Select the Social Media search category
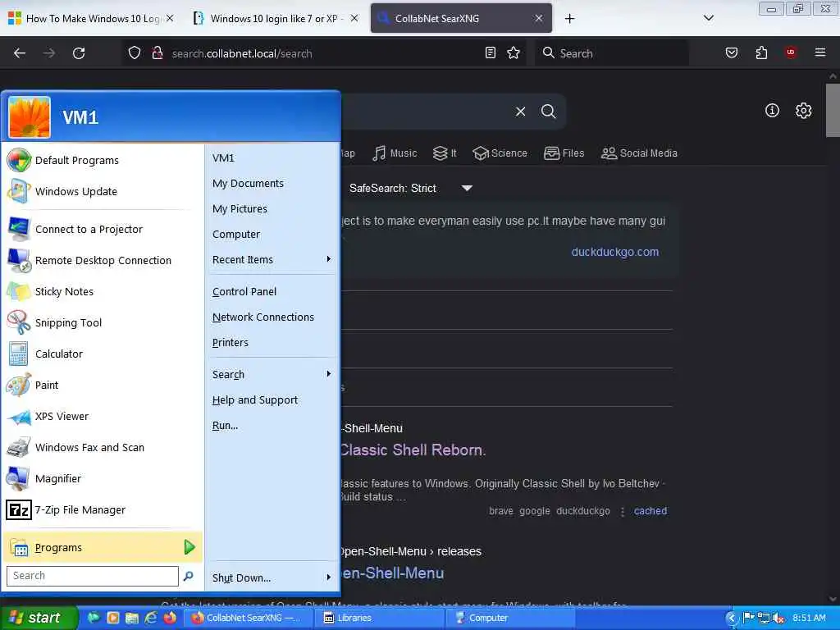The width and height of the screenshot is (840, 630). (x=639, y=153)
